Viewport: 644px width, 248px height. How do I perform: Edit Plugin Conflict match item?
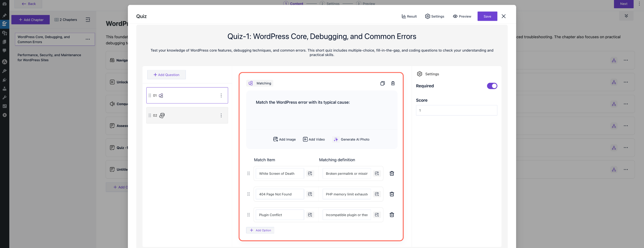280,215
